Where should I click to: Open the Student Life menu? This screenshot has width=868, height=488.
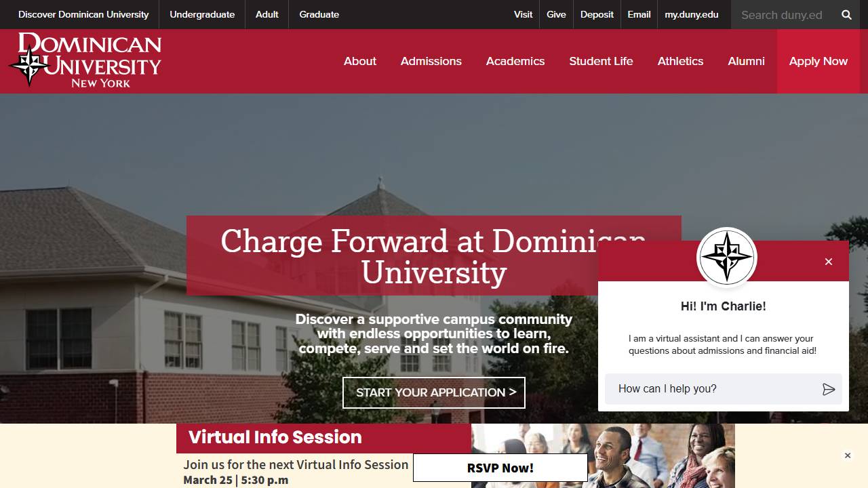(x=601, y=61)
